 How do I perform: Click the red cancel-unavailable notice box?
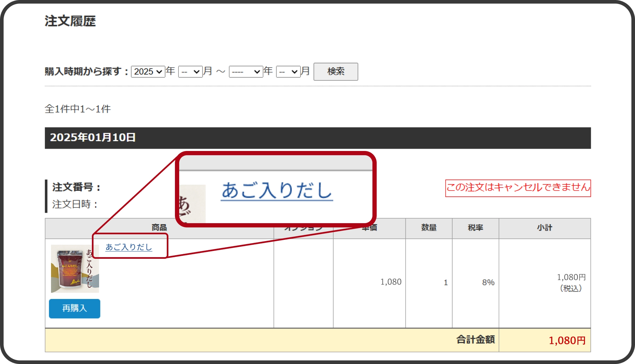pyautogui.click(x=518, y=188)
